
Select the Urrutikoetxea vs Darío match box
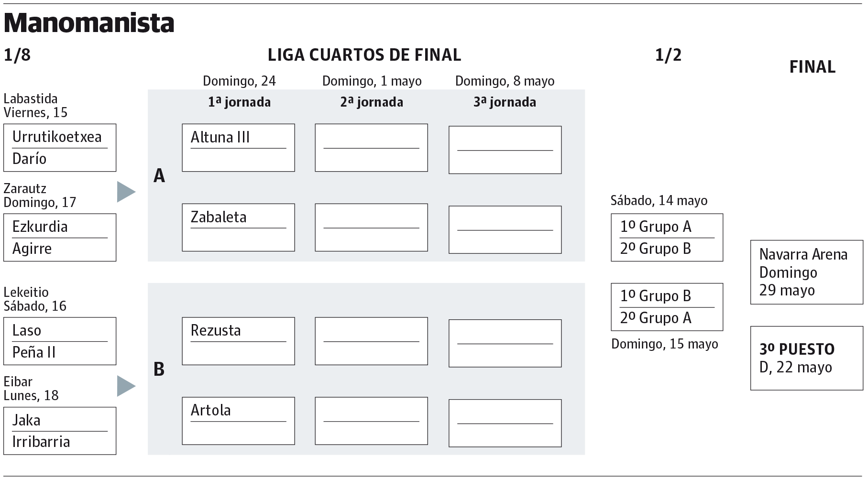tap(60, 148)
